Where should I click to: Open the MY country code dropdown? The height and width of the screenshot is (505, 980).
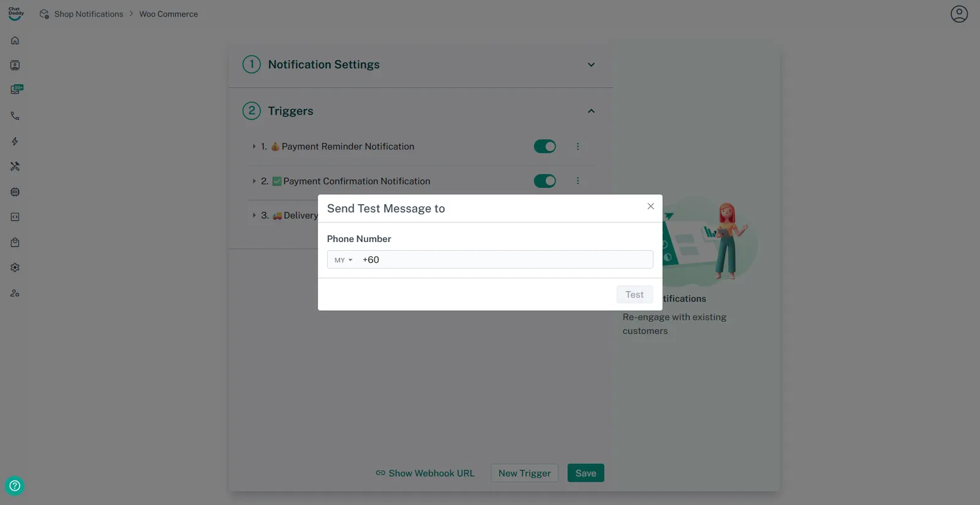pyautogui.click(x=343, y=260)
